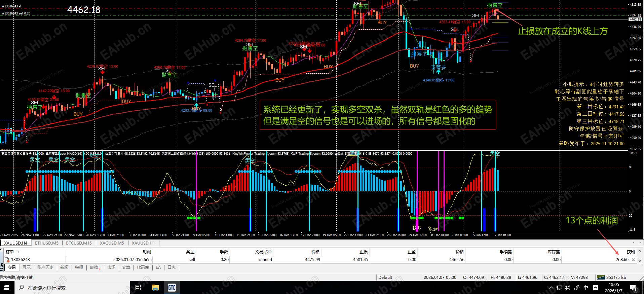Select the order number 13036243 cell
Viewport: 644px width, 294px height.
21,260
